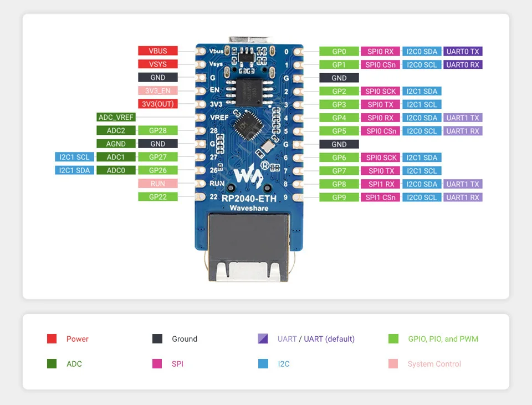
Task: Select the AGND label
Action: [116, 144]
